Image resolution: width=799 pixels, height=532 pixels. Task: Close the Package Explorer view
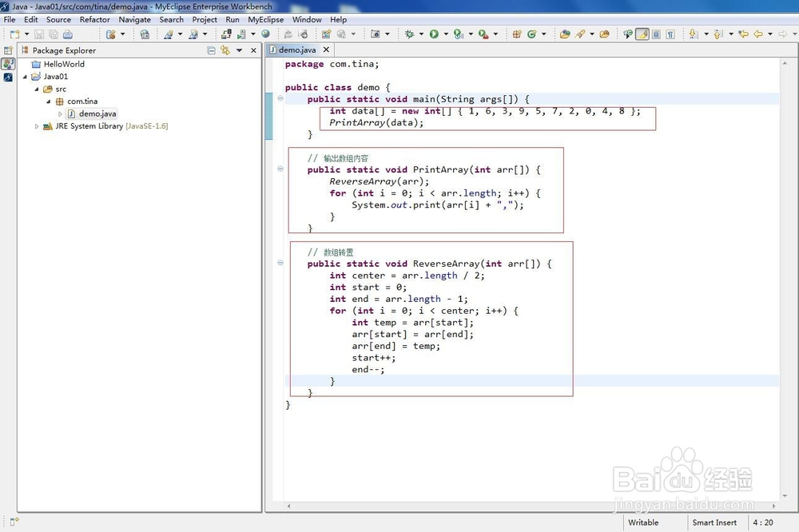coord(253,50)
